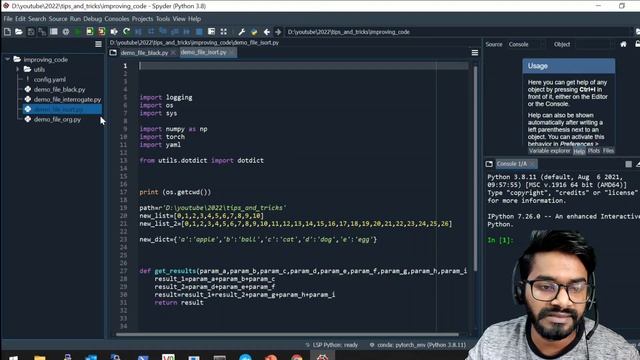The height and width of the screenshot is (360, 640).
Task: Open the editor pane hamburger options menu
Action: tap(475, 53)
